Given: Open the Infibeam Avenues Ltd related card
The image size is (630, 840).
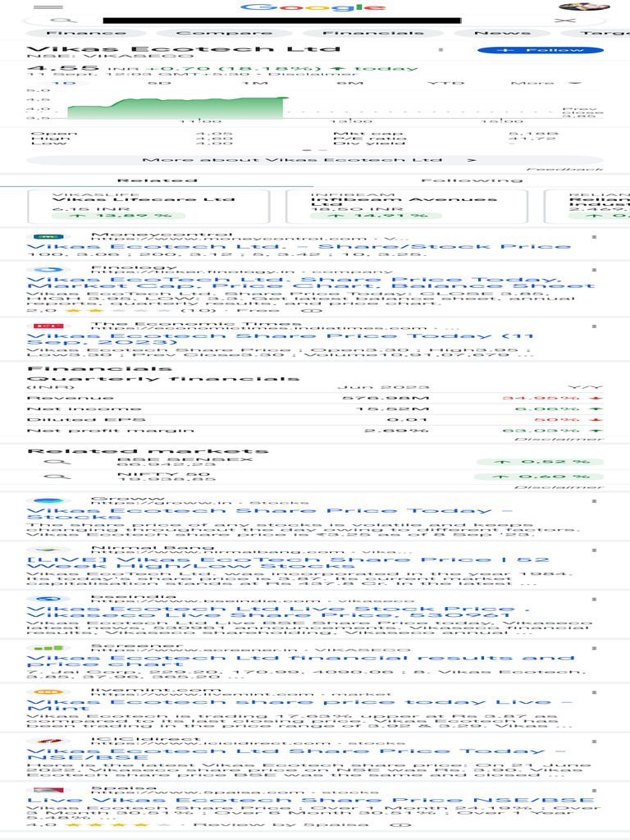Looking at the screenshot, I should (407, 206).
